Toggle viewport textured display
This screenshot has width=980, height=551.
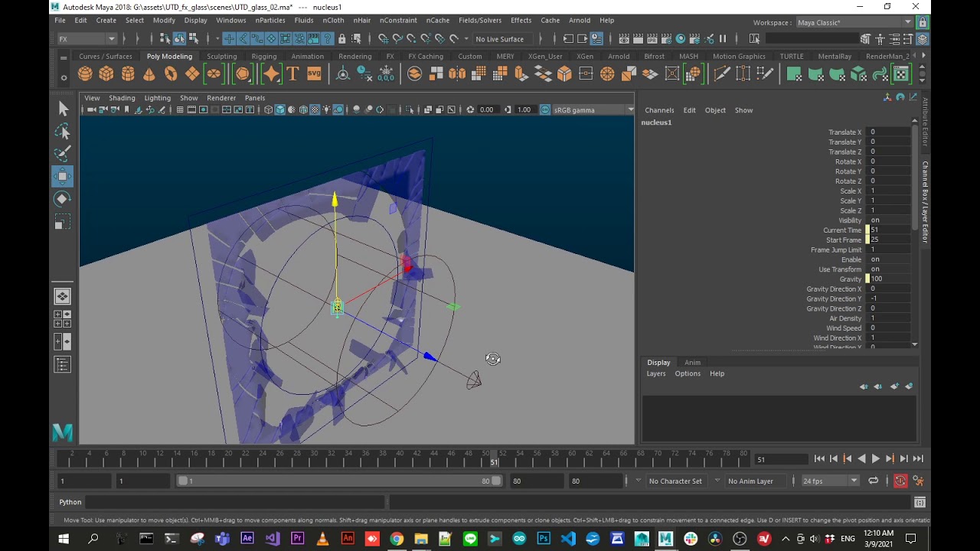tap(315, 110)
